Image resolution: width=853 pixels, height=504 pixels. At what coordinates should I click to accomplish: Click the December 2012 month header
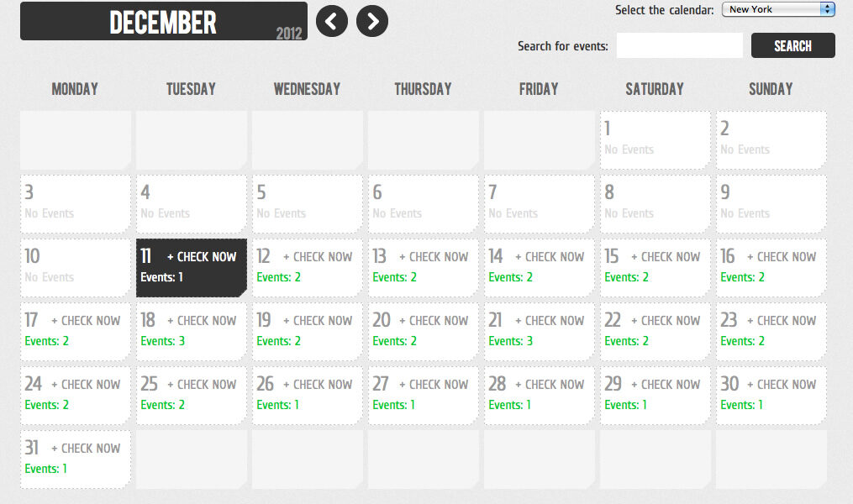click(164, 22)
